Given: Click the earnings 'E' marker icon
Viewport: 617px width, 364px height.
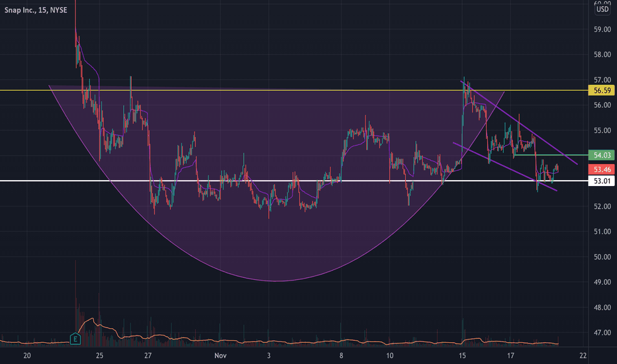Looking at the screenshot, I should (75, 339).
